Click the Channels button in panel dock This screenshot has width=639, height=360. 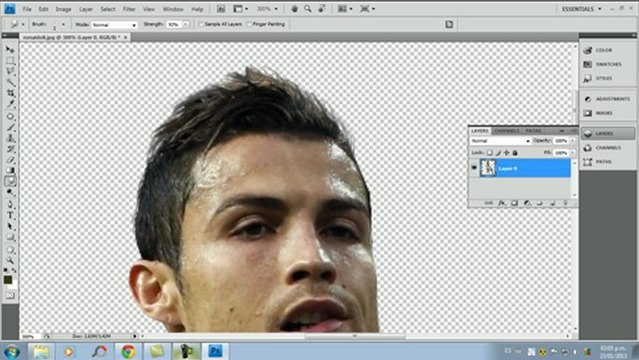(607, 148)
